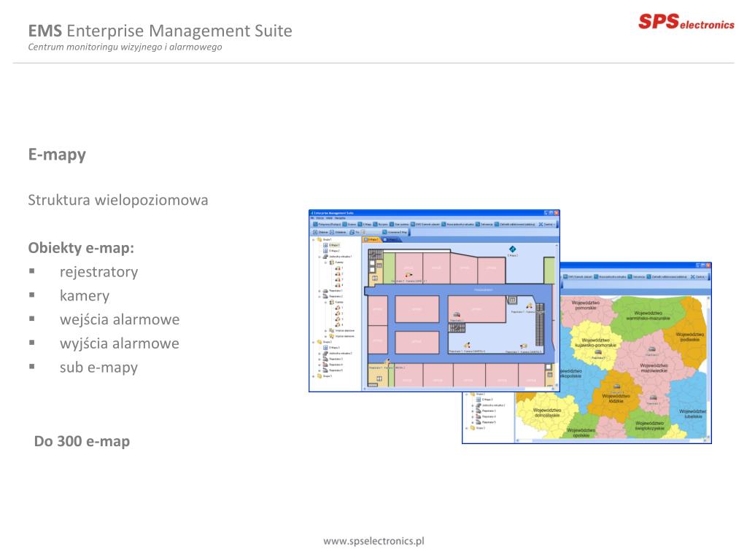Open the www.spselectronics.pl link
The width and height of the screenshot is (747, 560).
(x=373, y=541)
